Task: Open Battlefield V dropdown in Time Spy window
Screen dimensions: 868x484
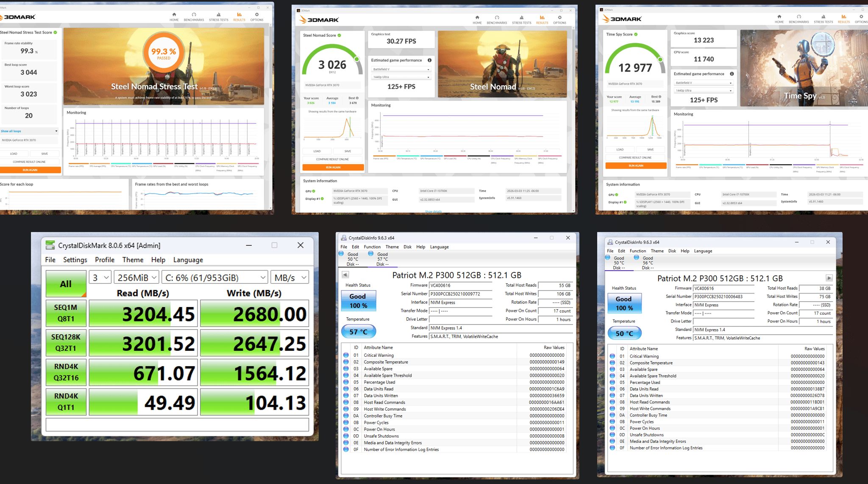Action: tap(704, 83)
